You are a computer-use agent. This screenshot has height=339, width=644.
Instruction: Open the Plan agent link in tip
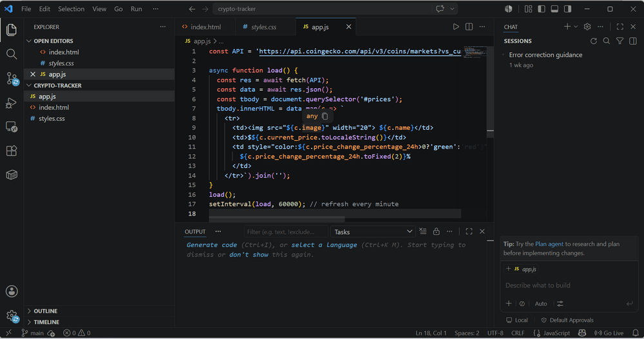549,244
